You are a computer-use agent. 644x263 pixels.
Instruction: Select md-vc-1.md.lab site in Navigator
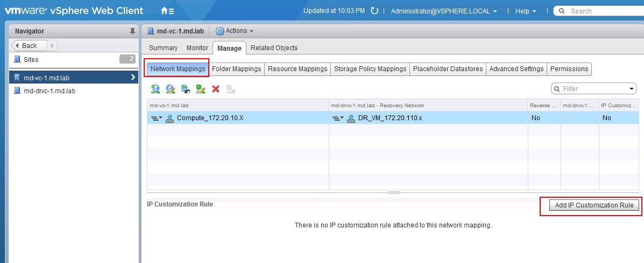click(74, 77)
